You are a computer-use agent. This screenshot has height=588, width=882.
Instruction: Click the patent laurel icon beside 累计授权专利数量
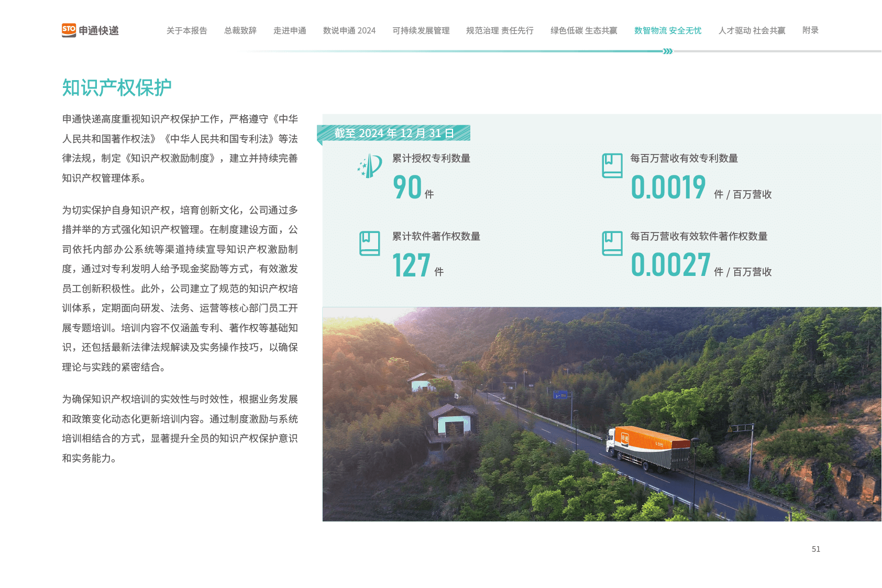[370, 166]
